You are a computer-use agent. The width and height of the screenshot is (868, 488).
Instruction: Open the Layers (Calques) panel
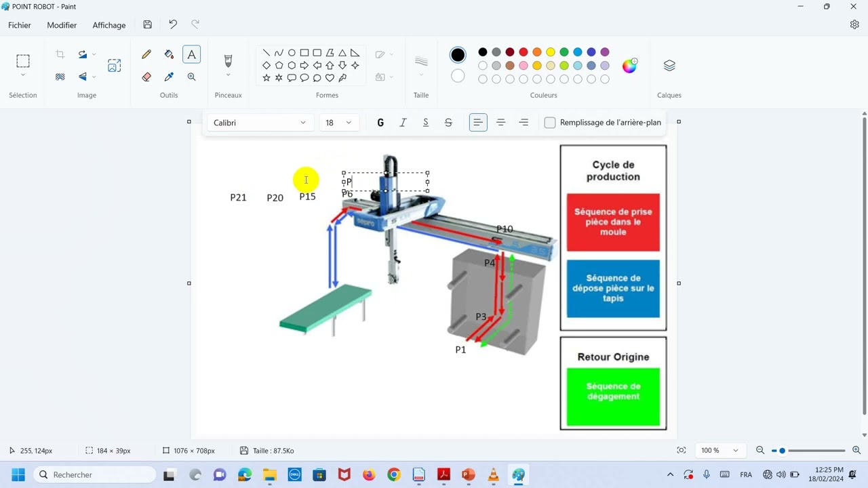(x=669, y=65)
